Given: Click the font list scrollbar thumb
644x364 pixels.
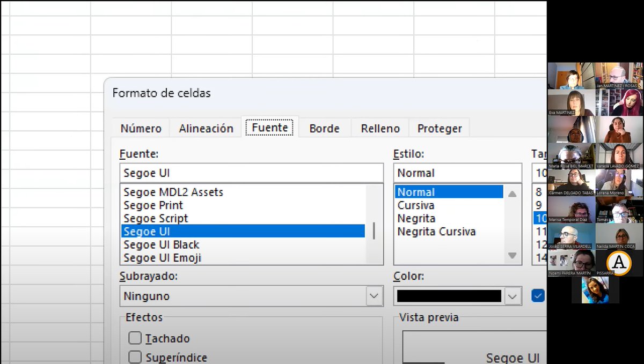Looking at the screenshot, I should click(x=374, y=231).
